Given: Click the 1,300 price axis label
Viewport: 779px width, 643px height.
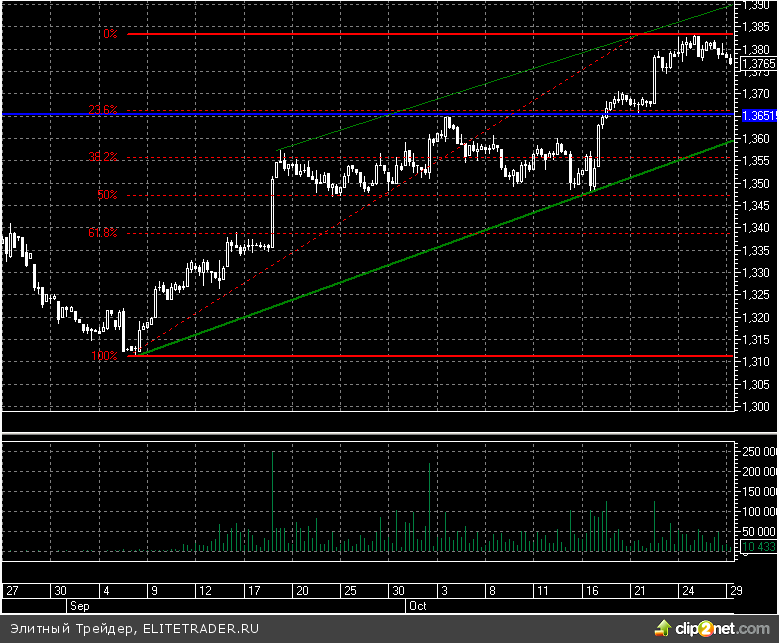Looking at the screenshot, I should (x=757, y=407).
